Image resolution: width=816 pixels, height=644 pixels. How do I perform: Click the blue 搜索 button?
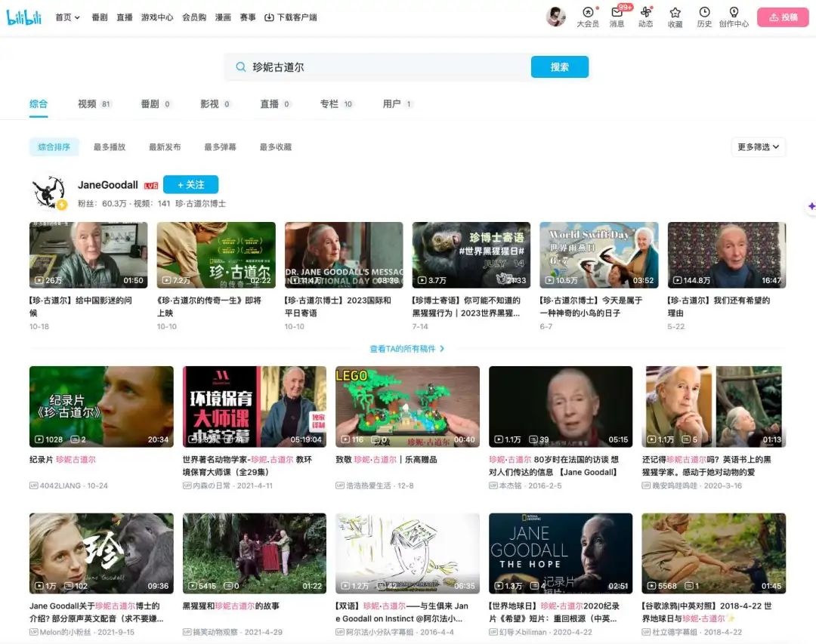(559, 67)
